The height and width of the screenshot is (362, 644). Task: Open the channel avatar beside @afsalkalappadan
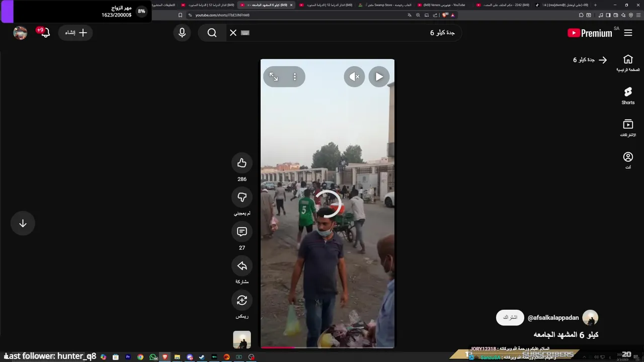590,318
